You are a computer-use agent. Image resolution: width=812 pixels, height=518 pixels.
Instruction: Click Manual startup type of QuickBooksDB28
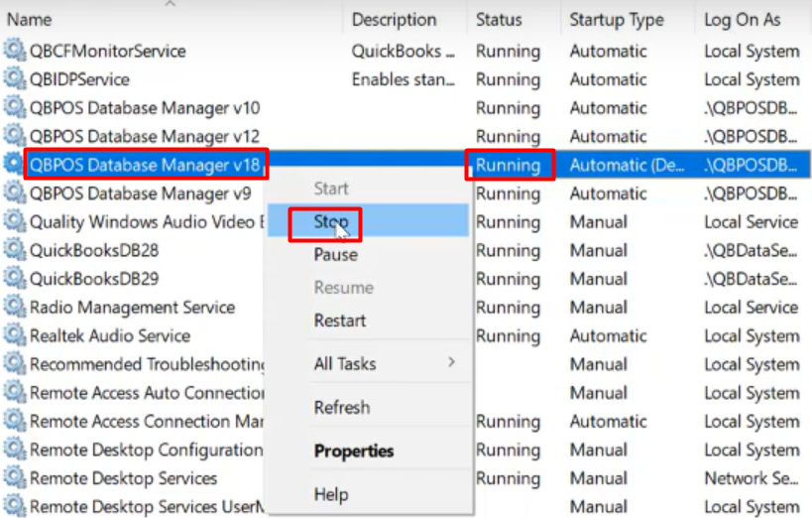[x=599, y=250]
